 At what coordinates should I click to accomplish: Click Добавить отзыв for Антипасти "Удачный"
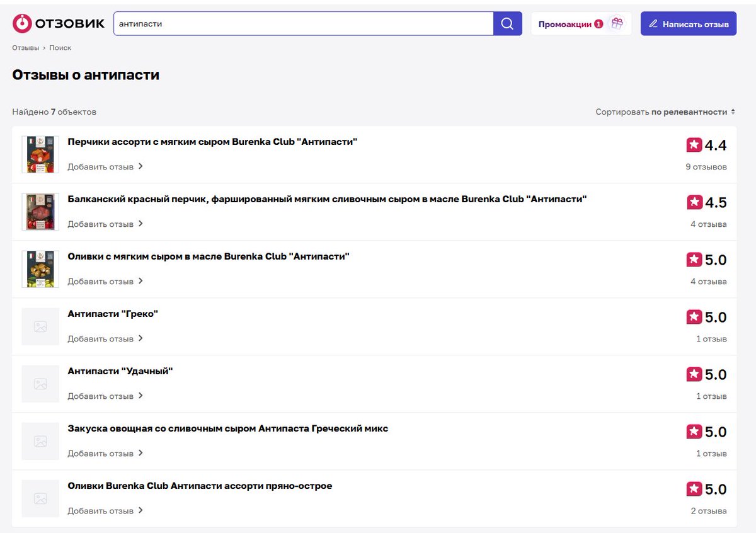click(x=101, y=396)
